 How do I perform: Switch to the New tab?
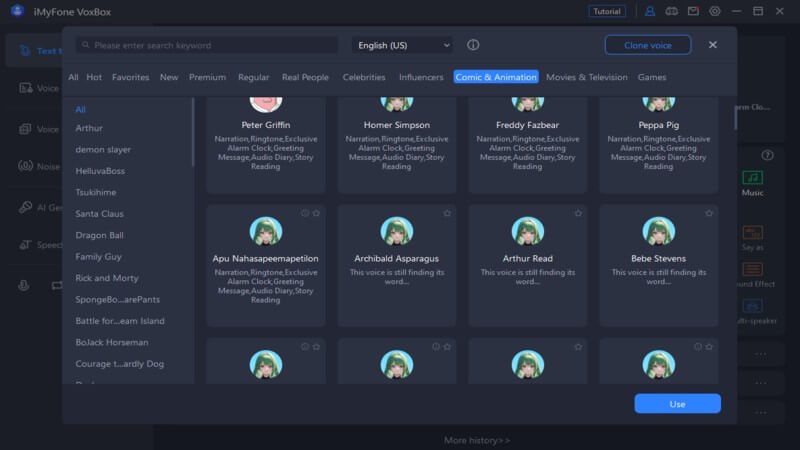(169, 77)
